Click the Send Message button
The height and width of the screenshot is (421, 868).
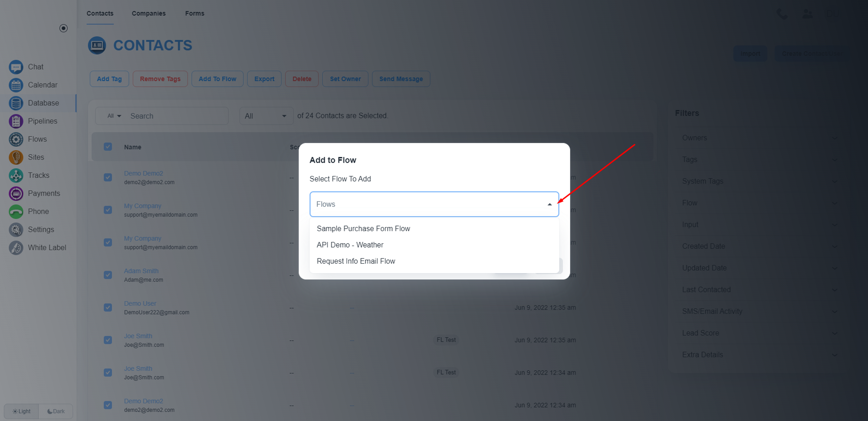[x=401, y=79]
